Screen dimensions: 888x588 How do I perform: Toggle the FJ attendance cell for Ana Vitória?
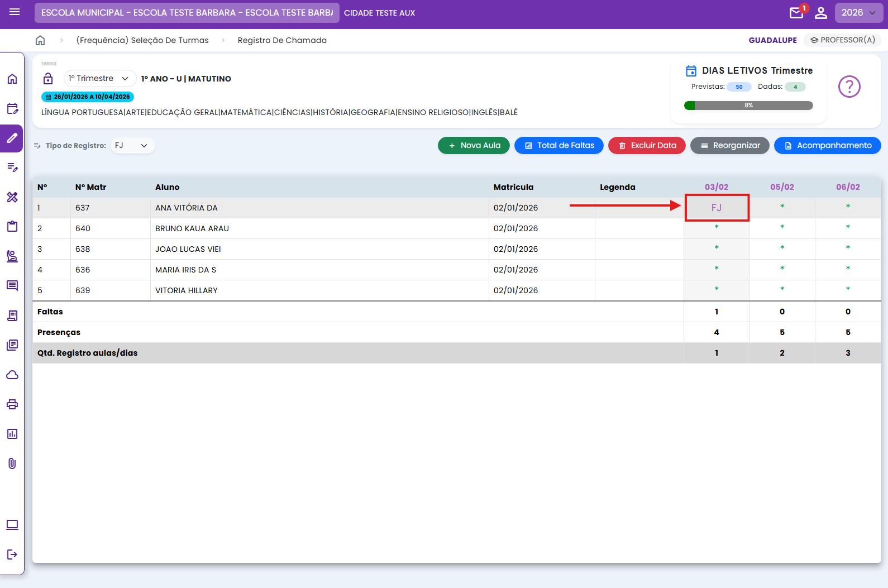click(717, 208)
